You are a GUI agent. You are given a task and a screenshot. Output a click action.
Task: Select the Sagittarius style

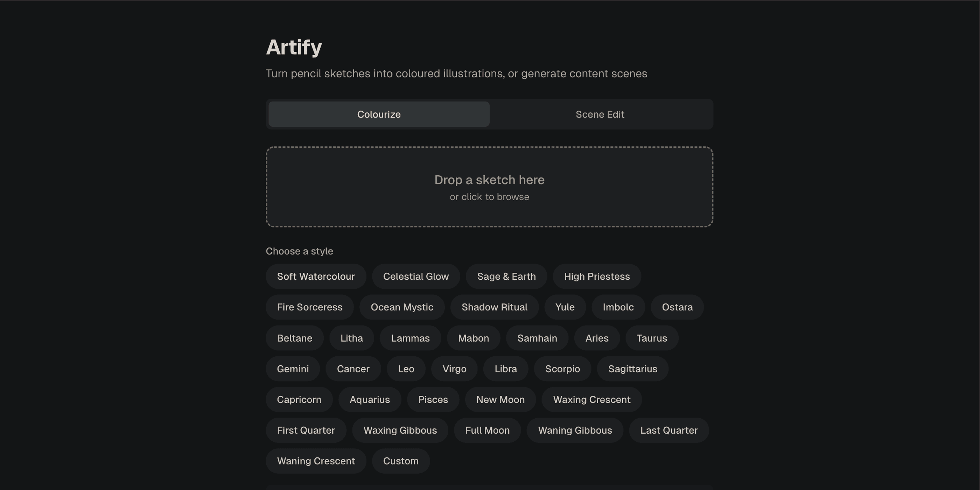[x=632, y=369]
